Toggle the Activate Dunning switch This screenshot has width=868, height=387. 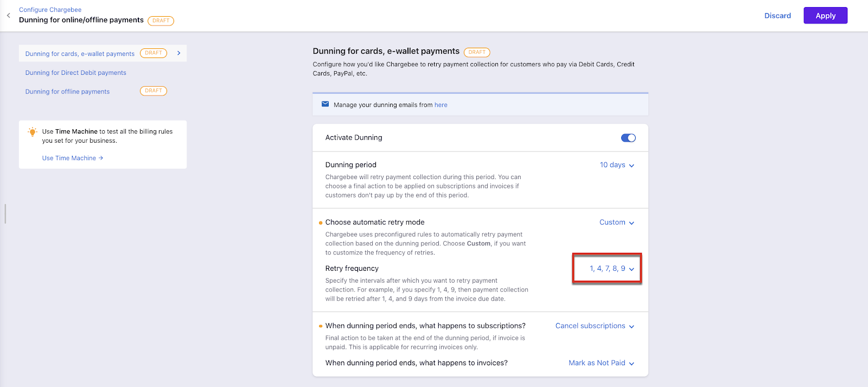coord(628,138)
